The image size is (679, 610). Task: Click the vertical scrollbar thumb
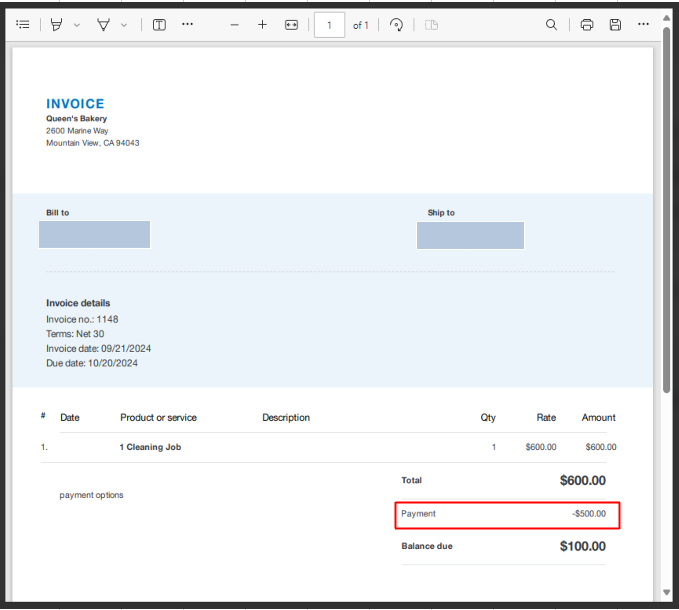(x=666, y=210)
